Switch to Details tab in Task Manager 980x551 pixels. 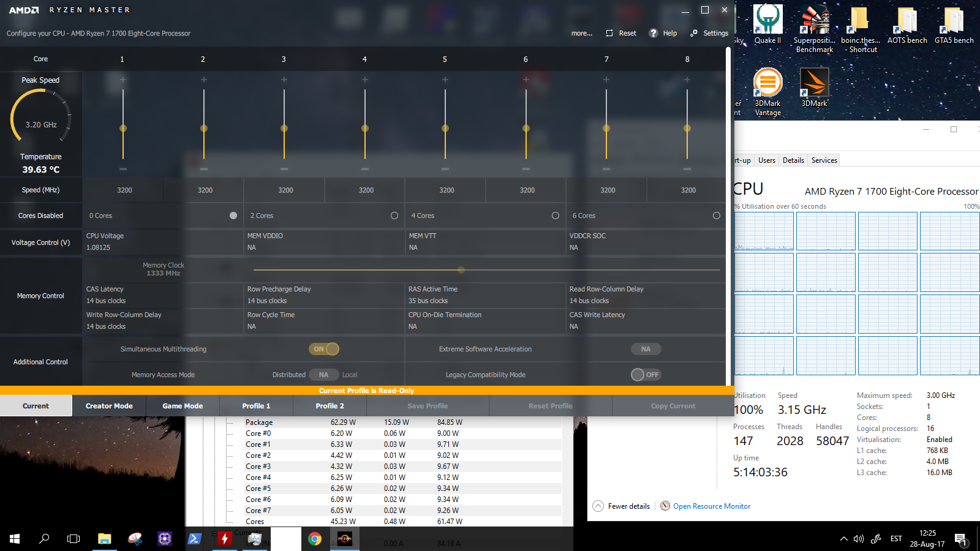(793, 160)
